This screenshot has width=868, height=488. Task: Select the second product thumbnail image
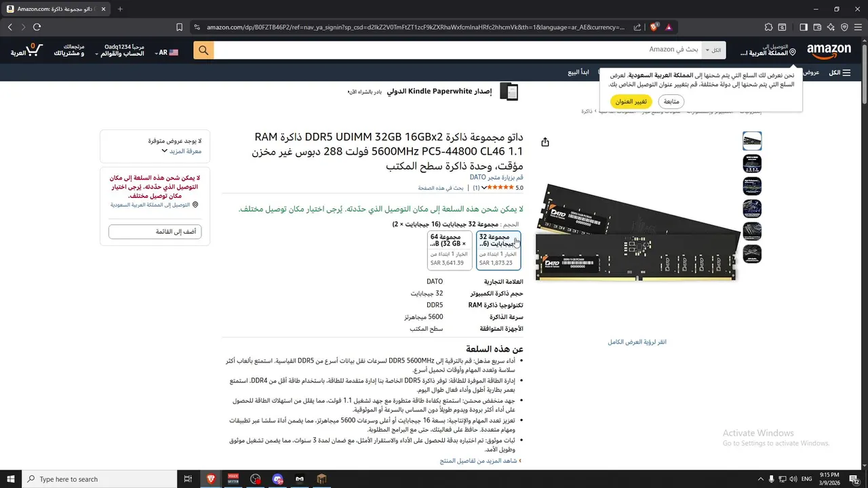click(752, 163)
